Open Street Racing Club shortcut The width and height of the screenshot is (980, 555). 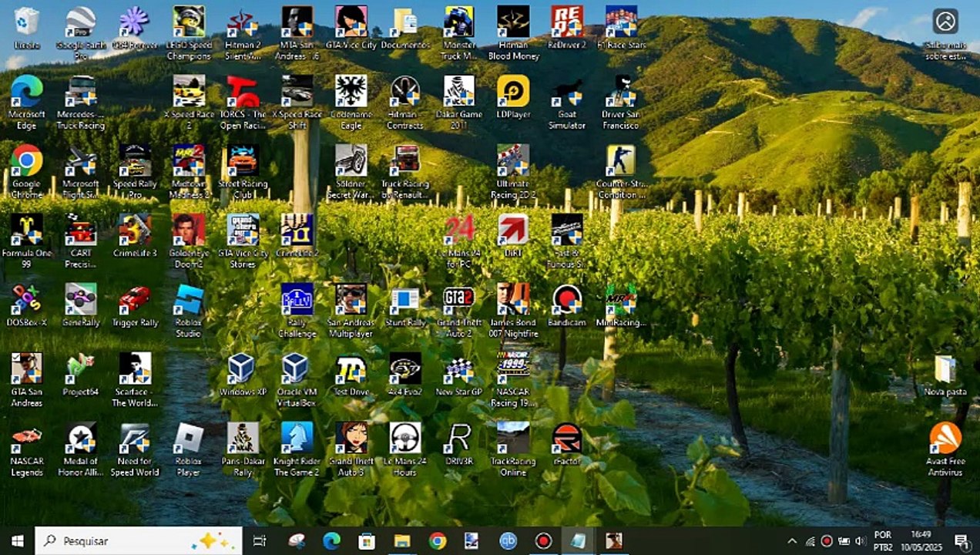coord(243,171)
